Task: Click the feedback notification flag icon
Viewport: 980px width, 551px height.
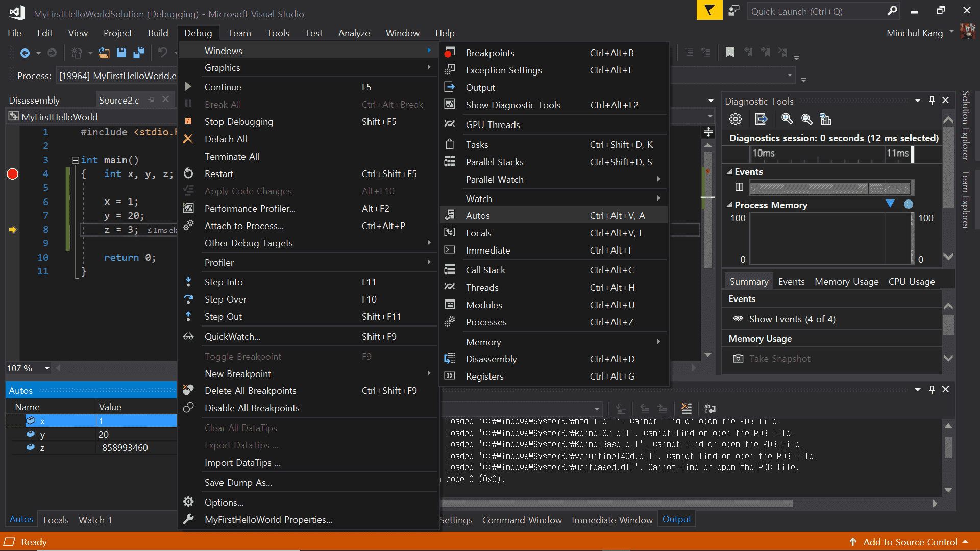Action: click(x=709, y=11)
